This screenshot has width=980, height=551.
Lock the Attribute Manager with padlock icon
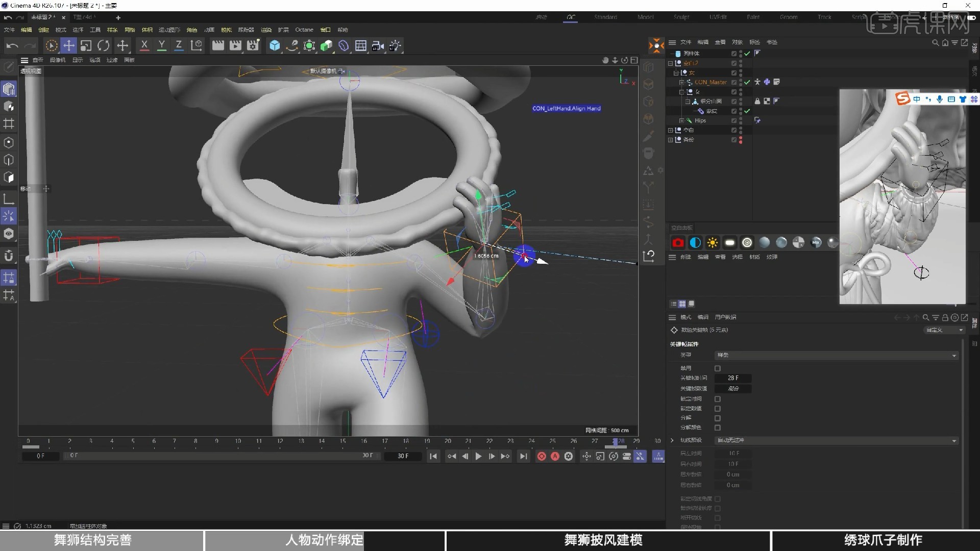pyautogui.click(x=945, y=317)
